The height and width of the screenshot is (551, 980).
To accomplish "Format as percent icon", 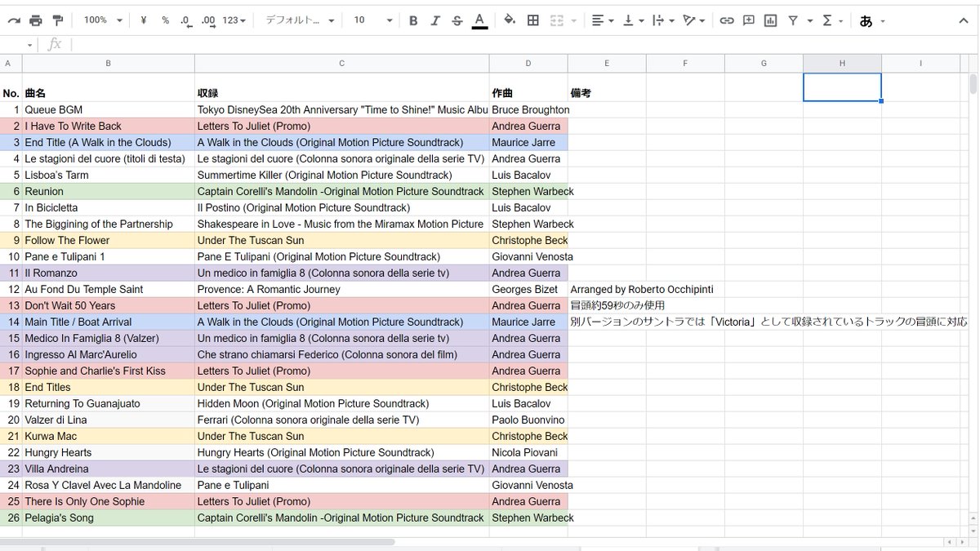I will point(165,20).
